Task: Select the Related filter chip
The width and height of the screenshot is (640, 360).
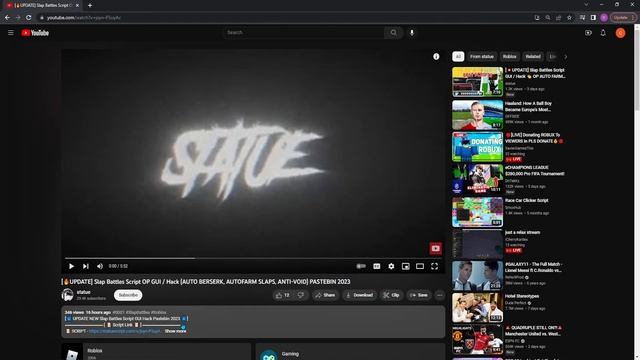Action: [x=533, y=57]
